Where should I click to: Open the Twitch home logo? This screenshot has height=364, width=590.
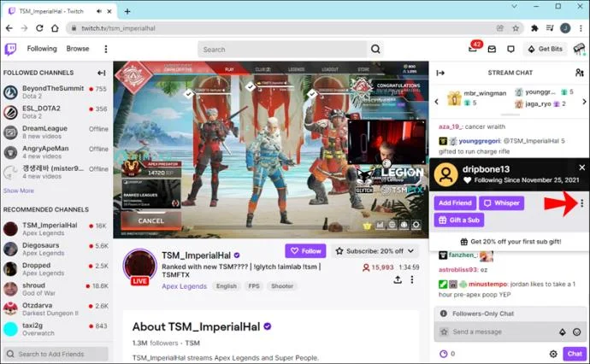[x=10, y=49]
